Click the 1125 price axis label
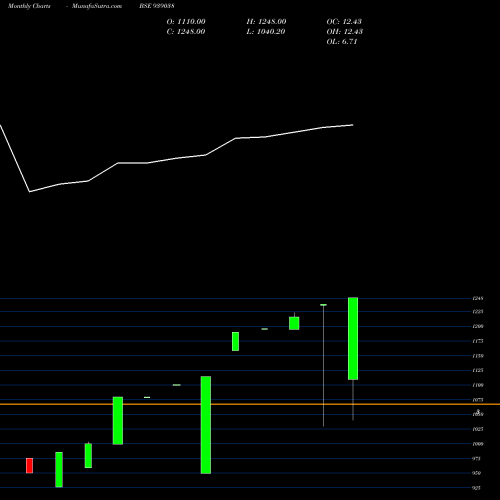Viewport: 500px width, 500px height. tap(478, 370)
